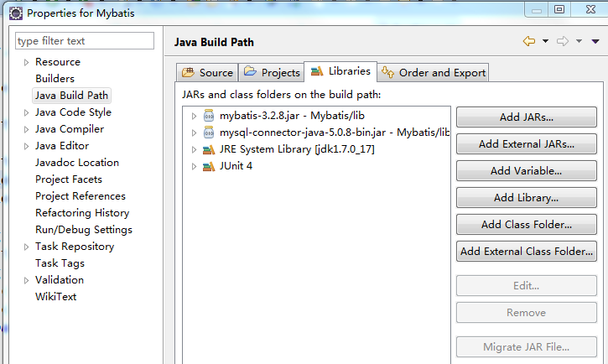Select Java Build Path in tree
This screenshot has height=364, width=608.
click(72, 96)
